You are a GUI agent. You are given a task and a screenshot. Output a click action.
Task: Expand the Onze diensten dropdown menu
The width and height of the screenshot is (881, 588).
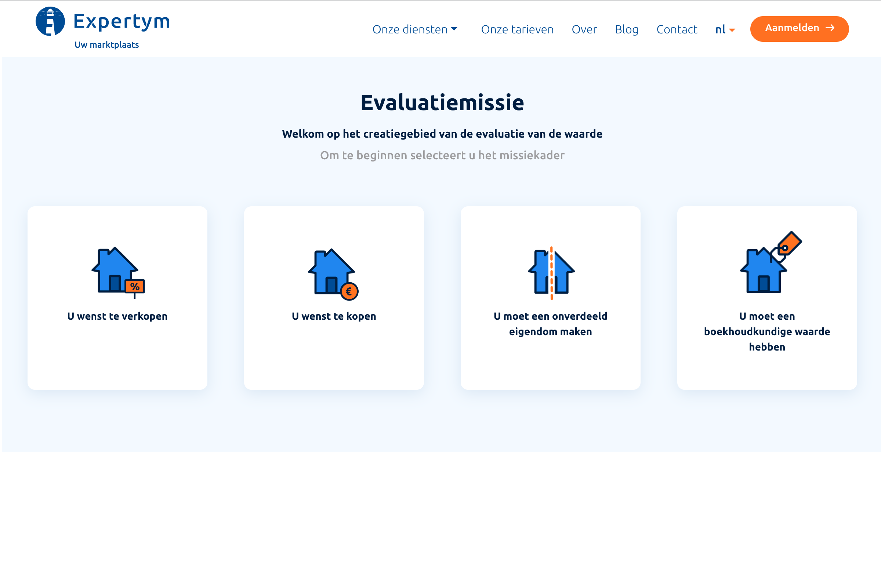click(x=415, y=29)
